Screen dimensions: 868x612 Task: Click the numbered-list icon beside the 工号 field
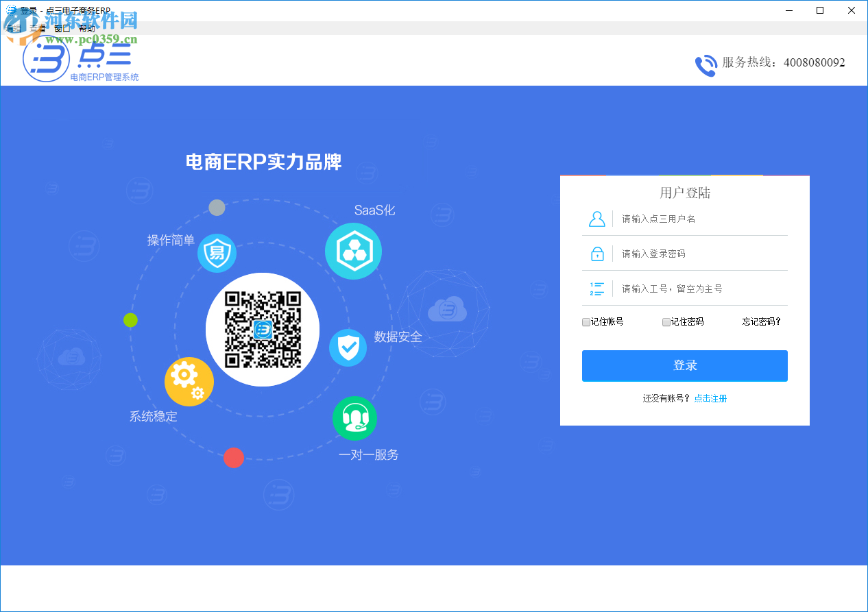596,288
